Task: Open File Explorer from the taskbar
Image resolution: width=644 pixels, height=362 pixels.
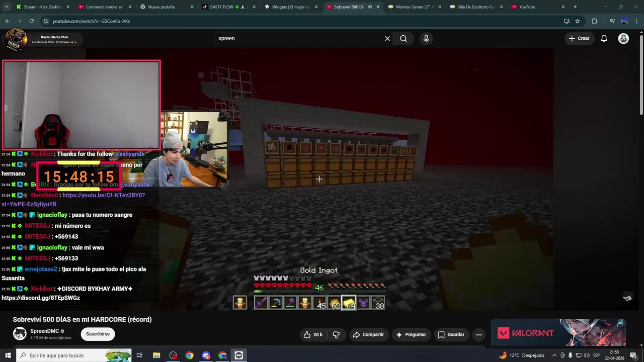Action: [x=156, y=355]
